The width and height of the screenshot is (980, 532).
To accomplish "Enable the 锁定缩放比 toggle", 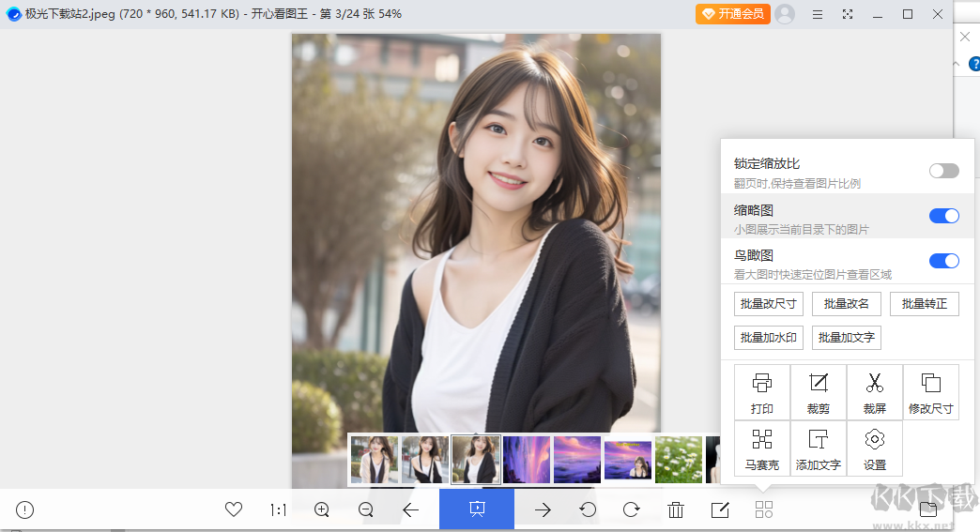I will pyautogui.click(x=943, y=171).
